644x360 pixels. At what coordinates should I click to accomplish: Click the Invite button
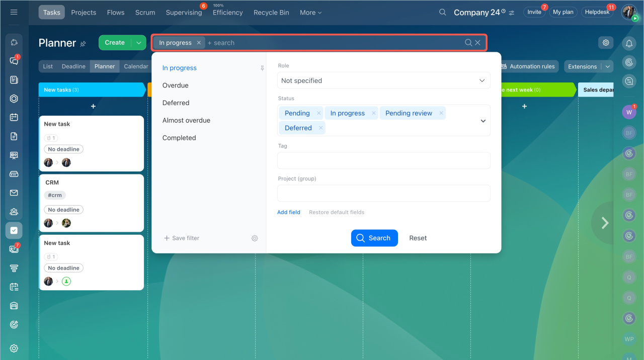point(534,12)
